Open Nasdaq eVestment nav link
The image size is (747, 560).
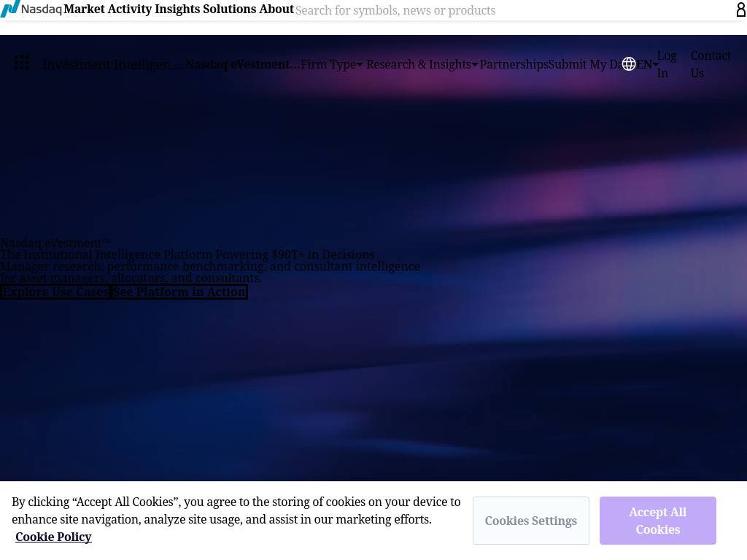(x=242, y=64)
